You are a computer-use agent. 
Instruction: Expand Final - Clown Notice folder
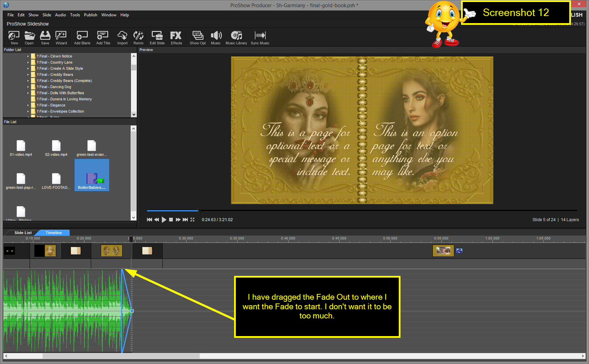pyautogui.click(x=28, y=56)
